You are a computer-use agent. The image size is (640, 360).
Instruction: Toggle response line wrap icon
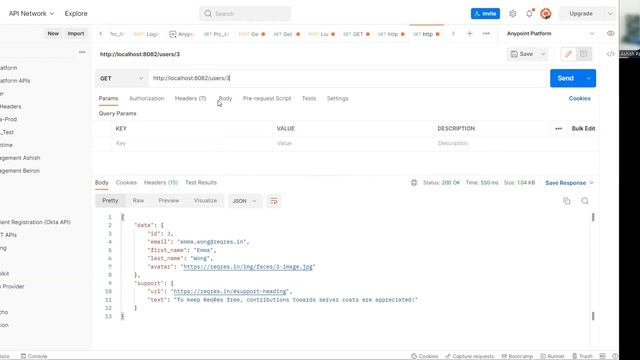pos(273,201)
